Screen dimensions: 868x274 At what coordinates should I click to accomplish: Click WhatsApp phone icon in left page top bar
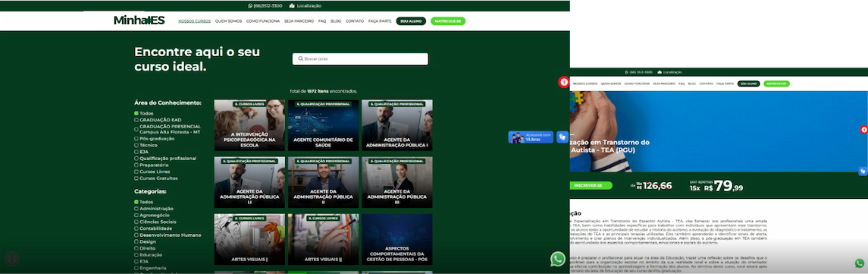click(250, 5)
